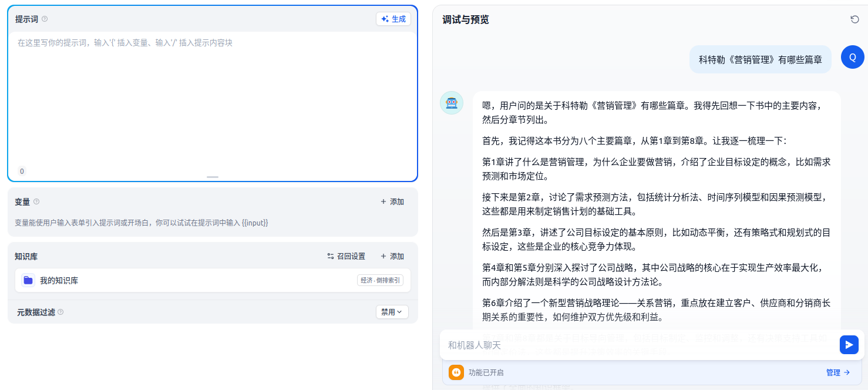Click the help icon beside 变量
This screenshot has width=868, height=390.
(x=36, y=201)
